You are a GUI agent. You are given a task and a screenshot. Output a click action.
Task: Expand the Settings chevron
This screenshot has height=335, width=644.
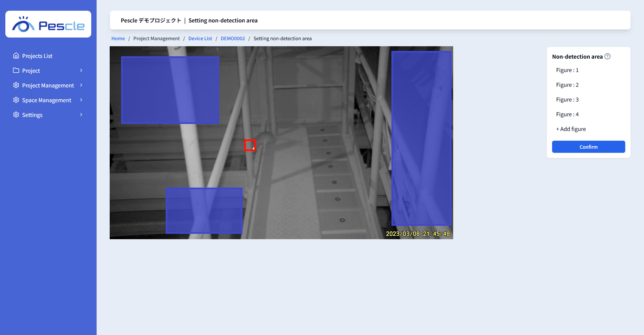click(81, 115)
